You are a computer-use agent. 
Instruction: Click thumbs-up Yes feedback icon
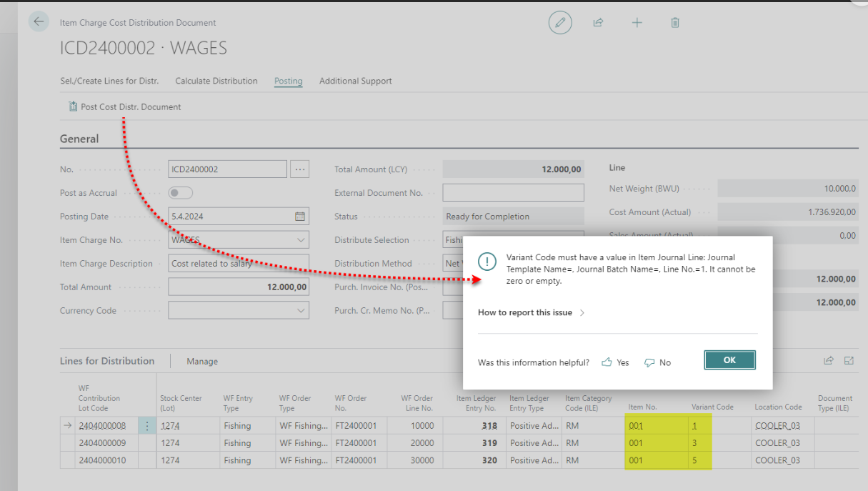coord(607,362)
